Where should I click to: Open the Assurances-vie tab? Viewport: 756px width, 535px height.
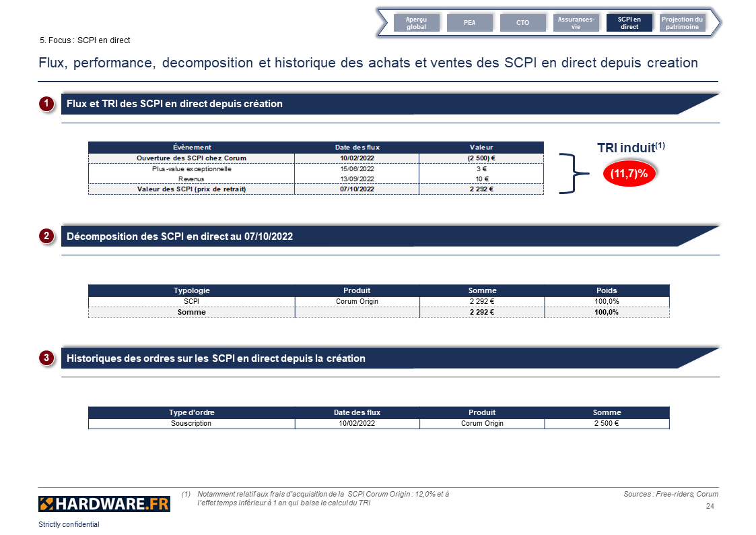576,23
